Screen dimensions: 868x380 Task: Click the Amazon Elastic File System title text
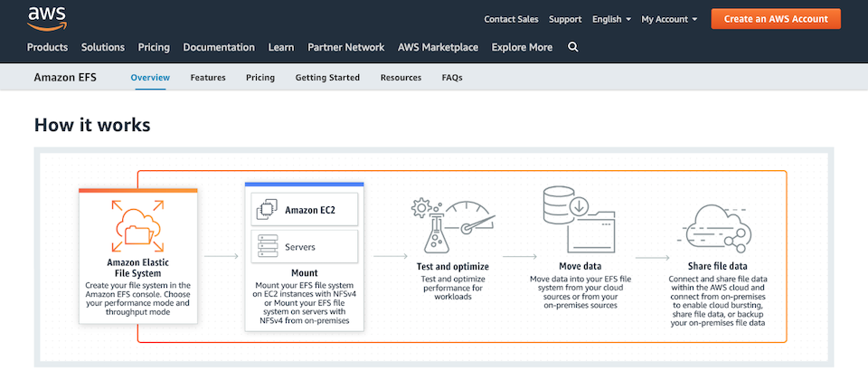(x=137, y=268)
